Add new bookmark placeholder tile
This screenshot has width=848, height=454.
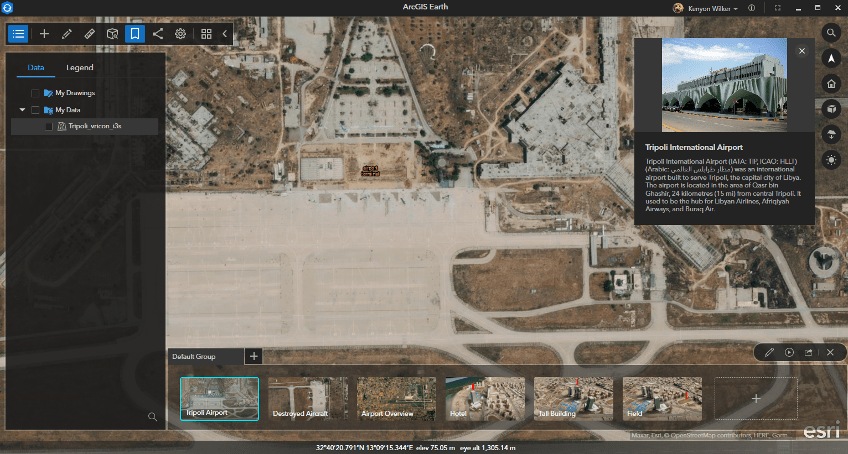click(756, 399)
